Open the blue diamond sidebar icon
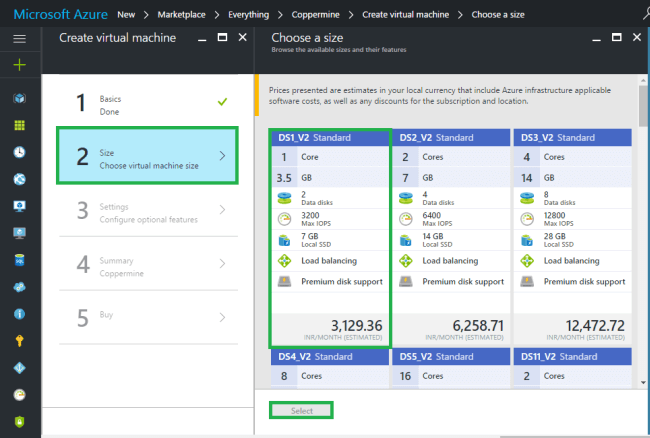The height and width of the screenshot is (438, 650). point(19,368)
